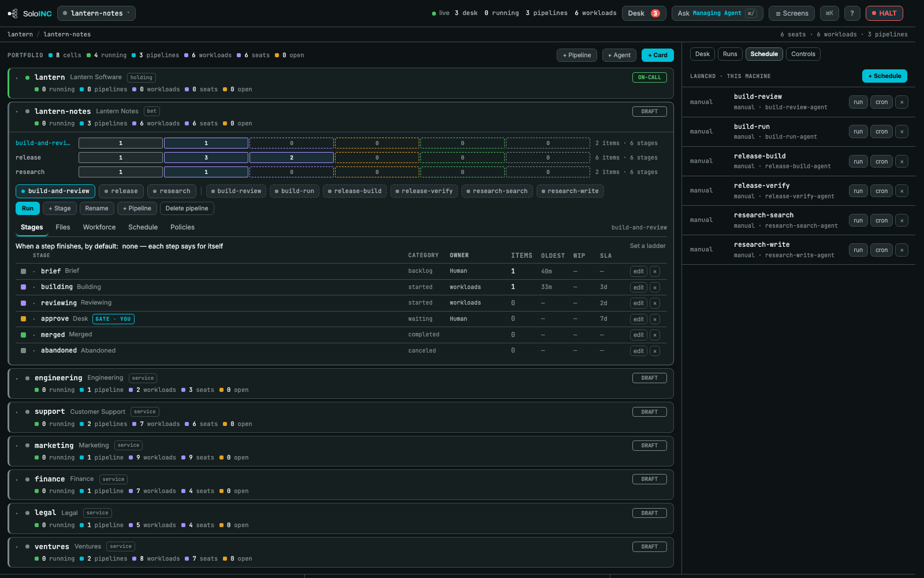Viewport: 924px width, 578px height.
Task: Select the release pipeline chip
Action: [x=121, y=191]
